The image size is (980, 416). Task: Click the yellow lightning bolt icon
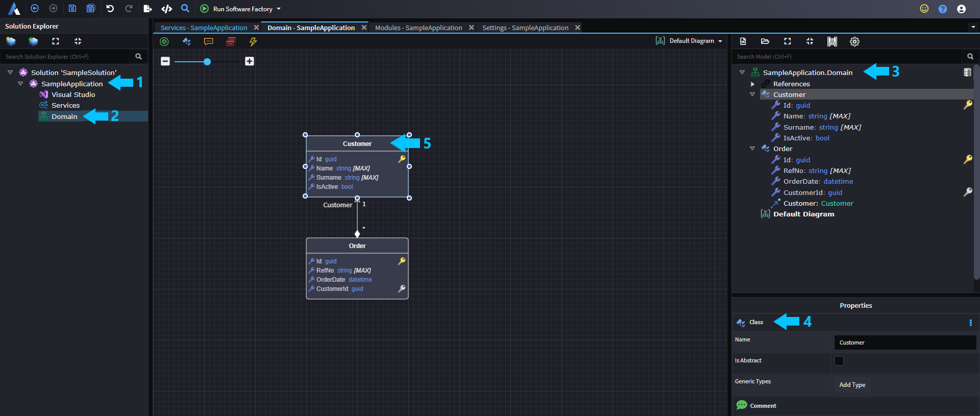tap(253, 42)
